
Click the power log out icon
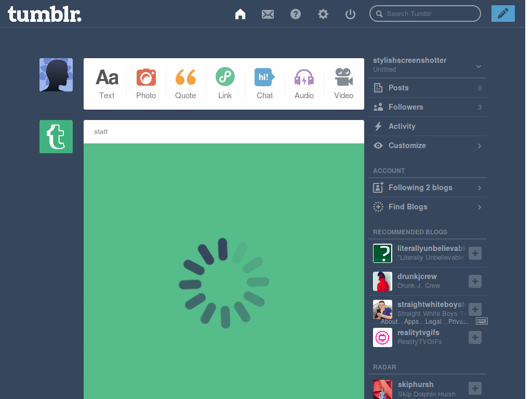tap(351, 14)
